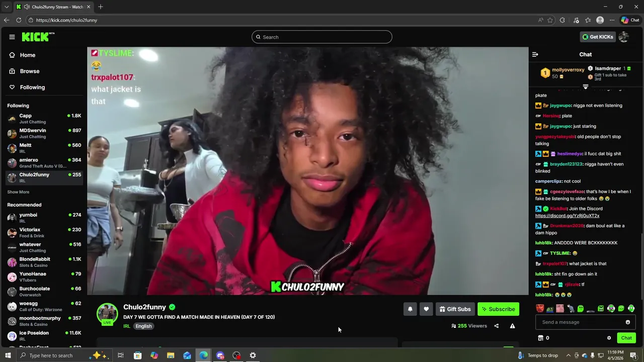644x362 pixels.
Task: Open Windows Settings from taskbar
Action: (253, 355)
